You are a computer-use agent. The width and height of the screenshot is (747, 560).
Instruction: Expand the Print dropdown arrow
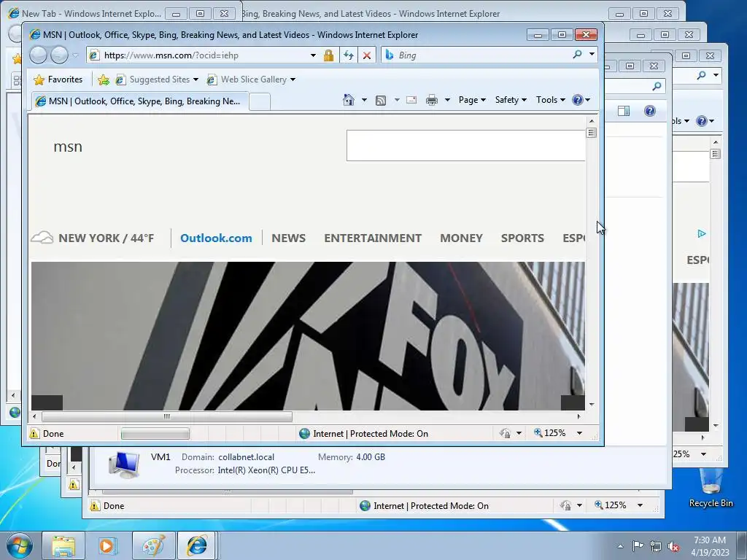point(447,100)
